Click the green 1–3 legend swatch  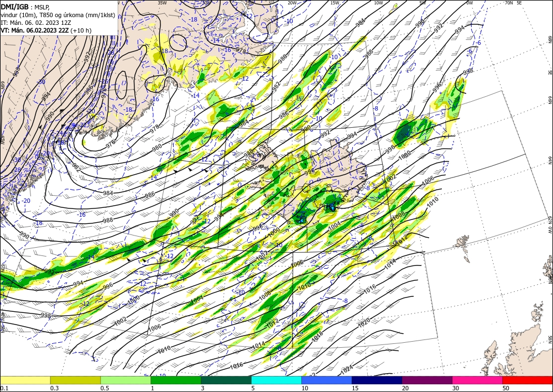point(176,380)
